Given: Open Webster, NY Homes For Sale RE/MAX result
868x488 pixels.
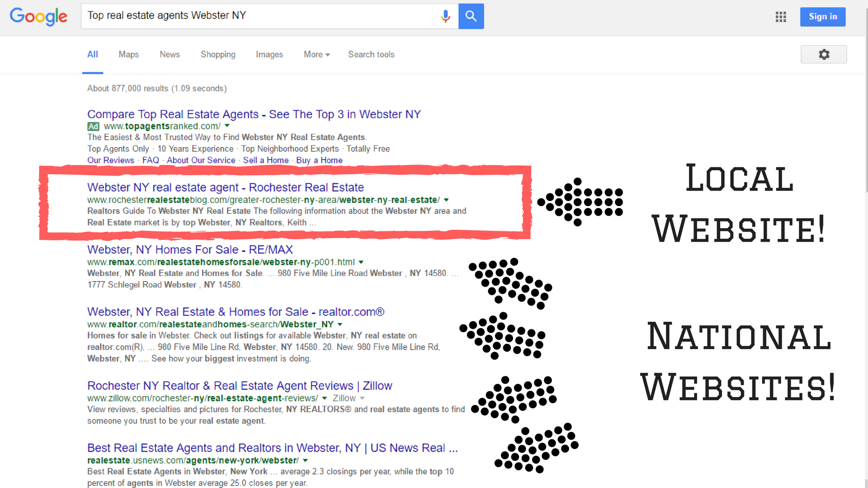Looking at the screenshot, I should pos(190,250).
